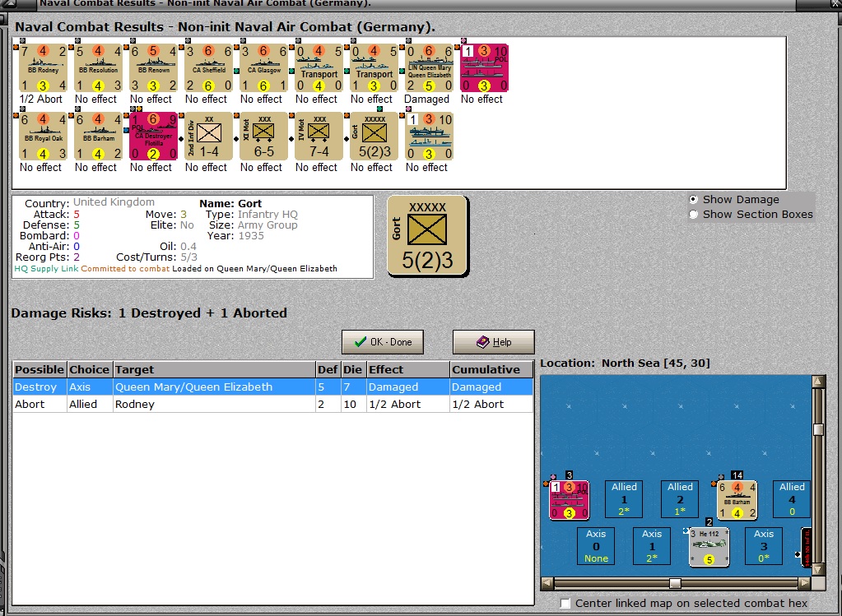842x616 pixels.
Task: Click the 1/2 Abort effect cell
Action: point(408,404)
